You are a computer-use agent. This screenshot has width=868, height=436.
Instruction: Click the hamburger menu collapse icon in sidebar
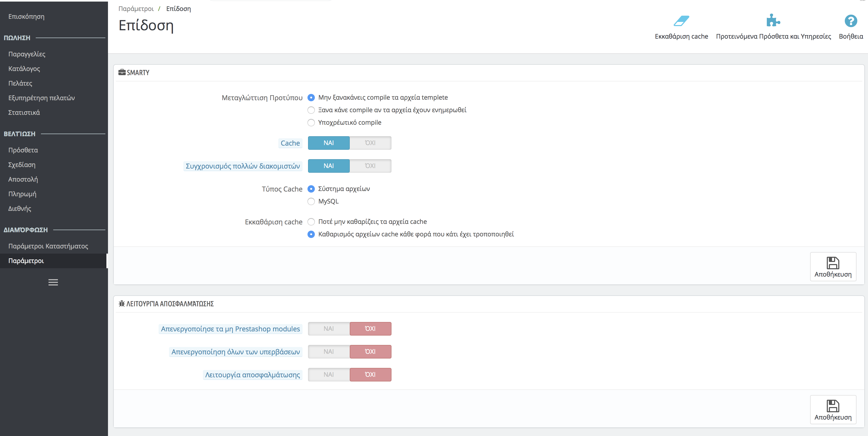click(x=53, y=282)
